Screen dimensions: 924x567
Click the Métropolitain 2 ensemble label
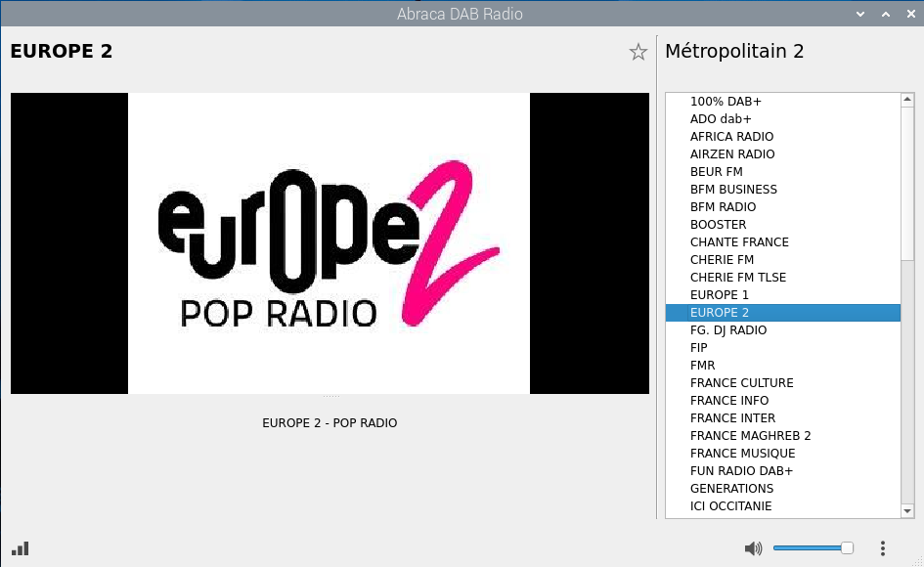[x=734, y=52]
